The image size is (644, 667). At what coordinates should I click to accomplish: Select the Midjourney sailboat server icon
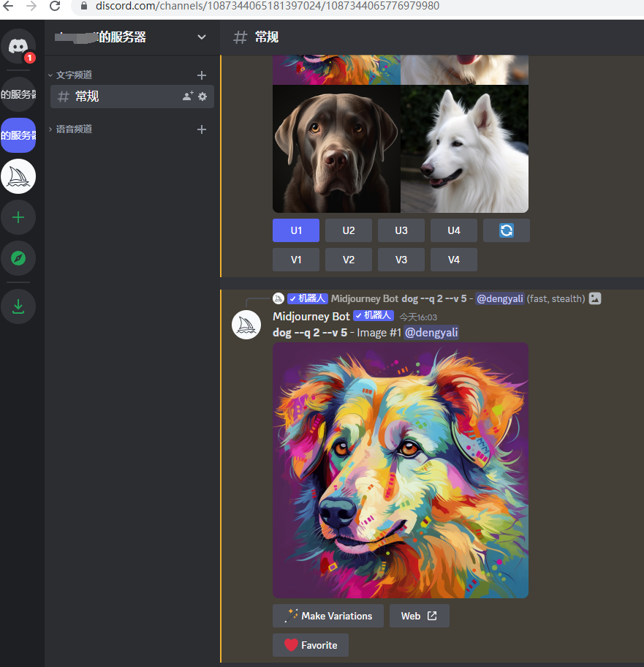tap(18, 176)
